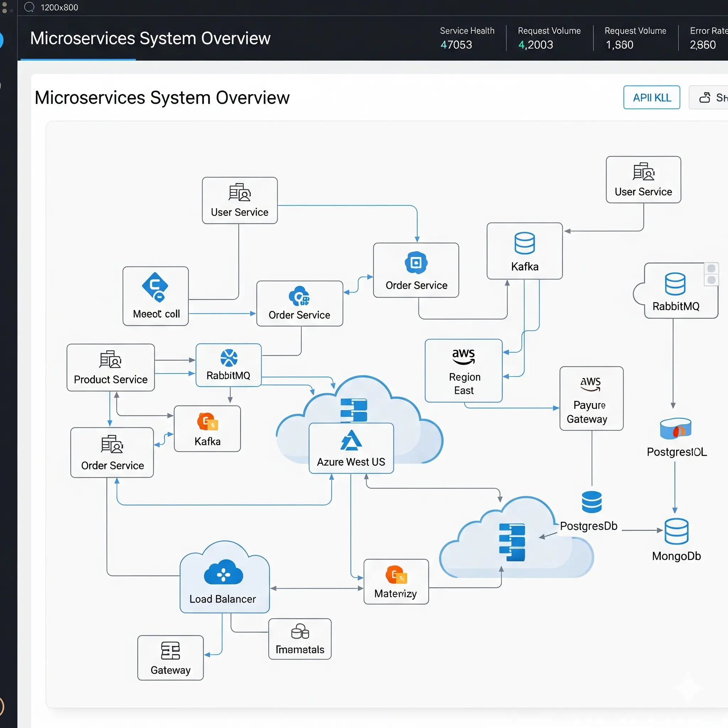Click the Request Volume metric 4,2003
Image resolution: width=728 pixels, height=728 pixels.
point(535,44)
